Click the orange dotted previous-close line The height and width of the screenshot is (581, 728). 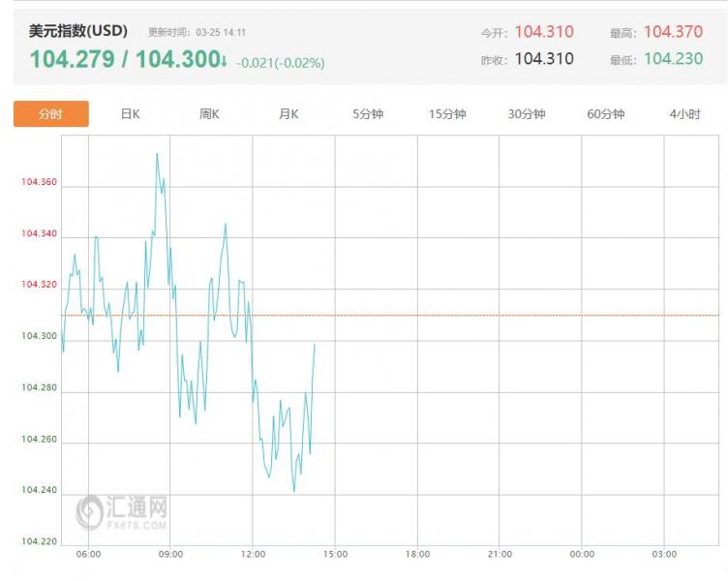point(484,315)
